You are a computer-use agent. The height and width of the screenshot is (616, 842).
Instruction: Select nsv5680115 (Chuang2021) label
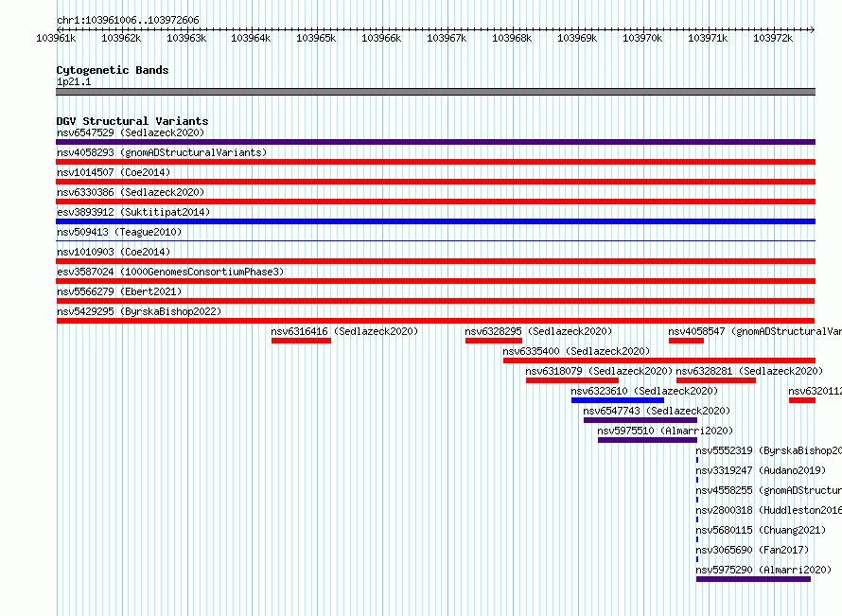761,530
